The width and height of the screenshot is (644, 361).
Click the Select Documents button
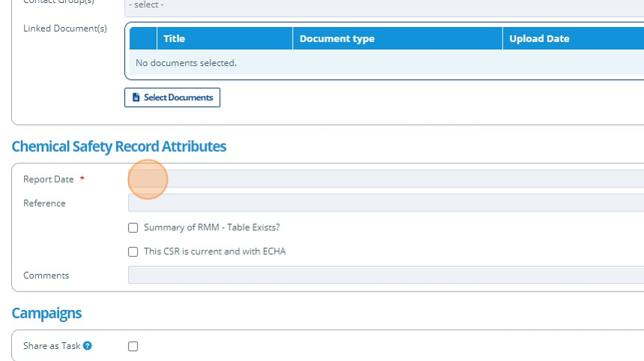[x=172, y=97]
